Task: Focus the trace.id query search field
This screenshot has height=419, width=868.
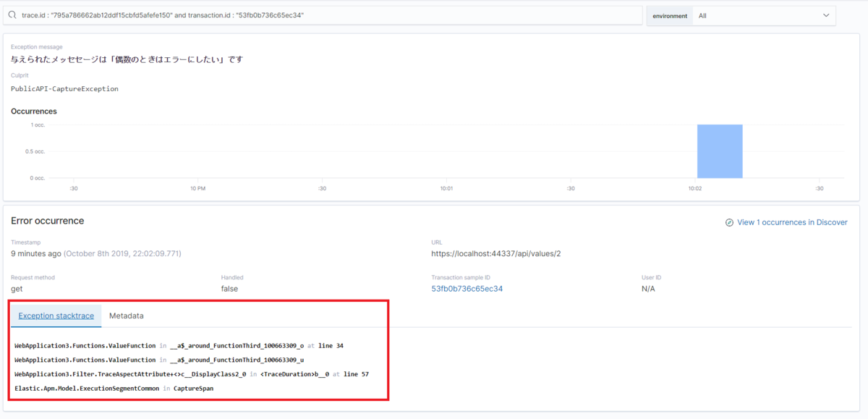Action: click(x=323, y=15)
